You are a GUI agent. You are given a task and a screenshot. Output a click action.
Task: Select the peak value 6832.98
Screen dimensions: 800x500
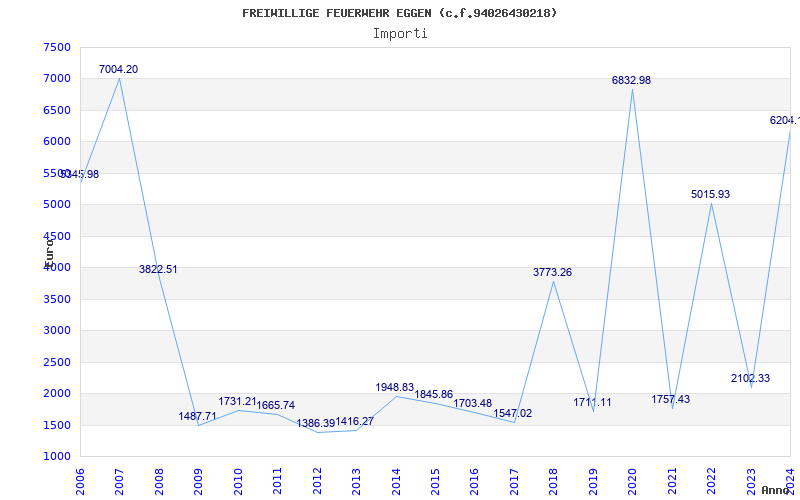632,81
